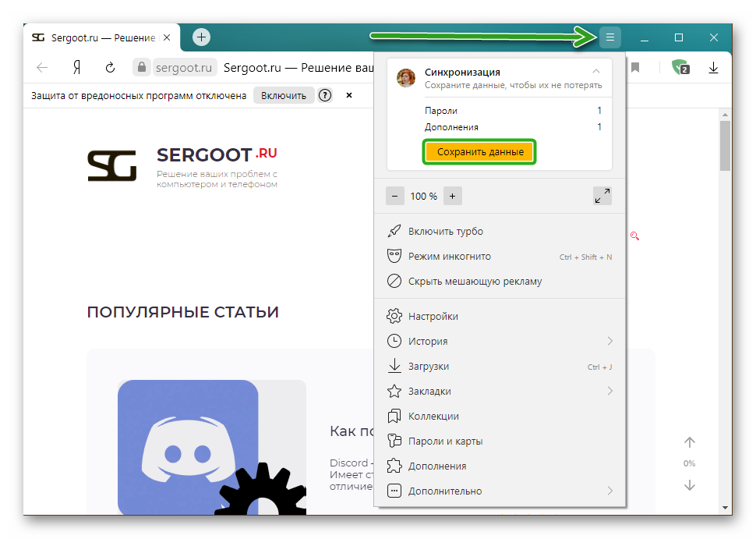
Task: Toggle hiding of annoying ads
Action: pos(475,281)
